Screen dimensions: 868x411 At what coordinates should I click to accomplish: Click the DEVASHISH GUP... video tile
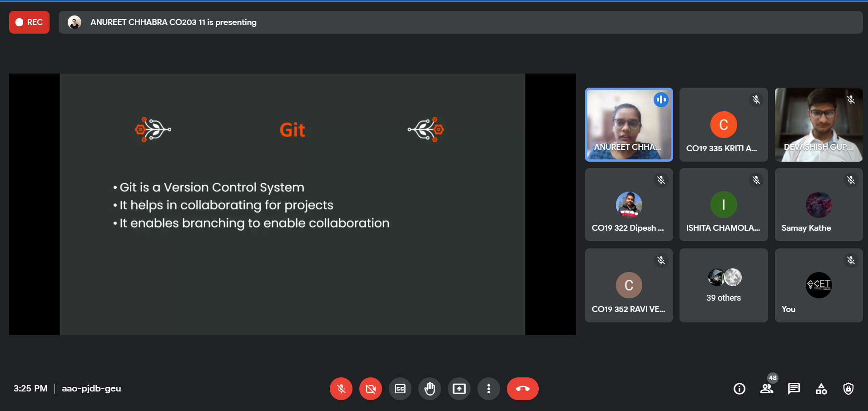tap(818, 124)
